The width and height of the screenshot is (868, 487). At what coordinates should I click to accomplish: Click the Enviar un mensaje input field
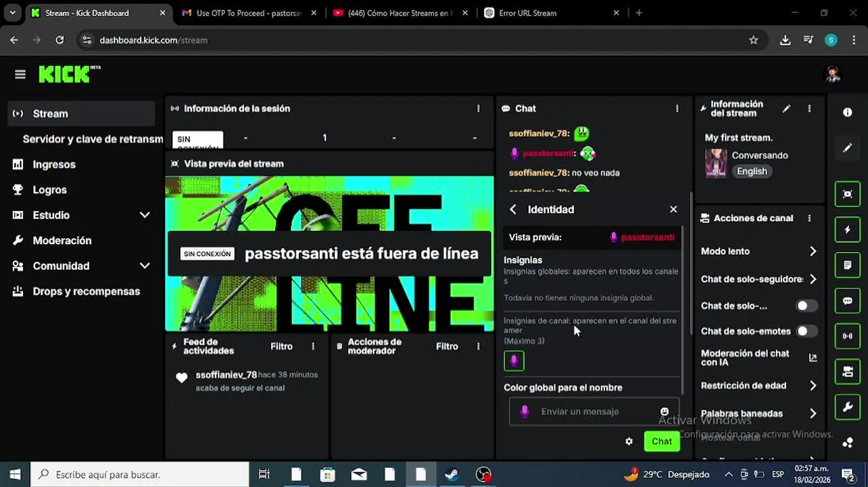point(595,411)
